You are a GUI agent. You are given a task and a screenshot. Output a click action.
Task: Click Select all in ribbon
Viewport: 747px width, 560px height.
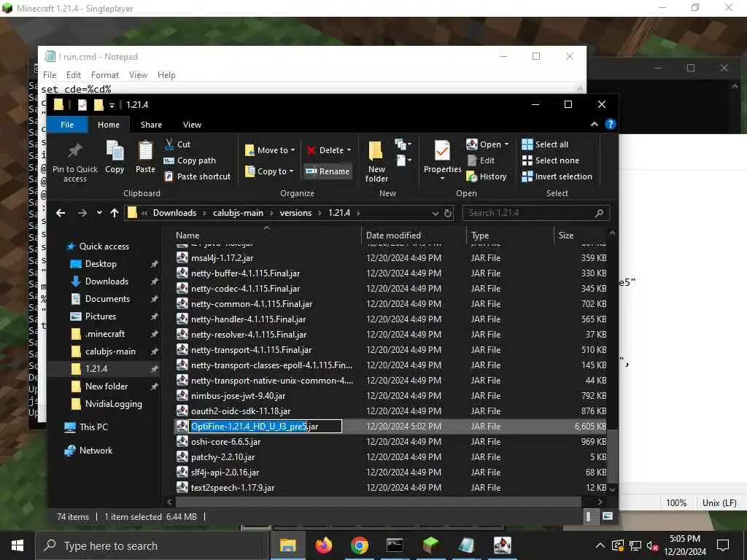coord(545,144)
